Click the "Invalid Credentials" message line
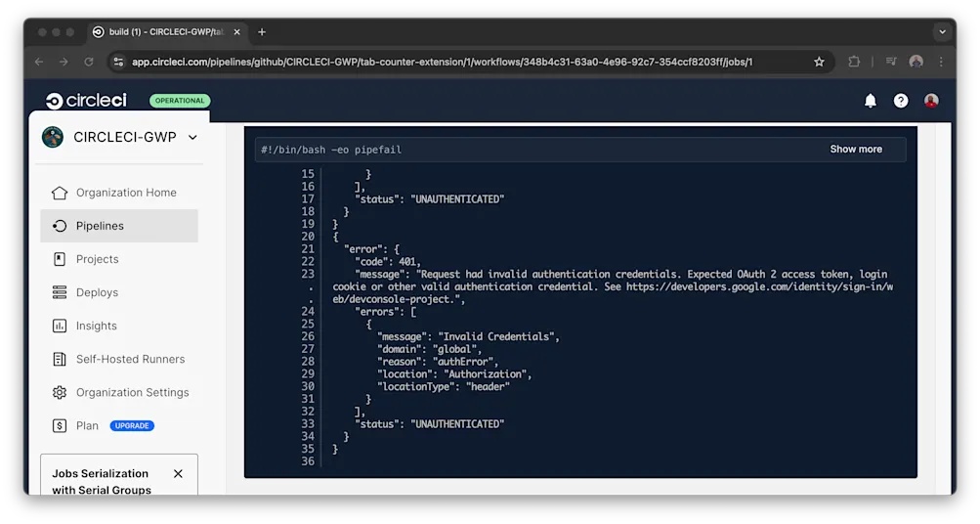 [468, 337]
